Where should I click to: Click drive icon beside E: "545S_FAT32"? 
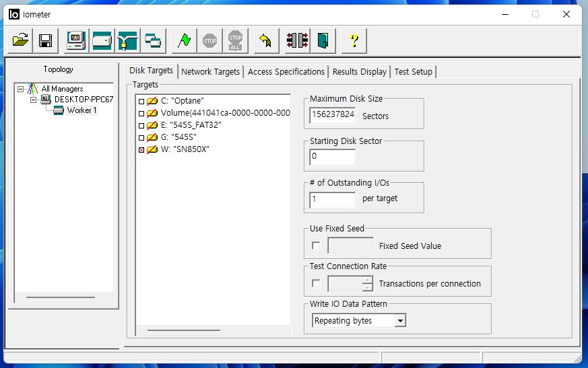coord(152,125)
